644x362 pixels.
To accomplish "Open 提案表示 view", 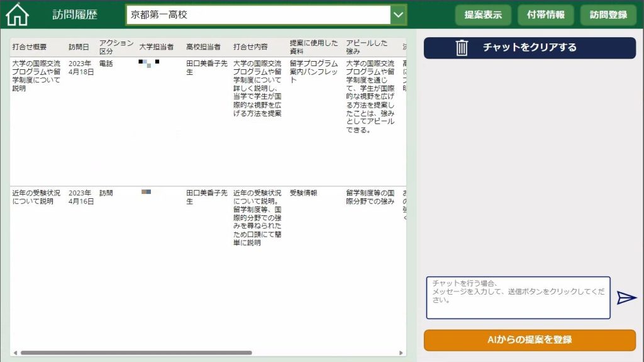I will pos(483,14).
